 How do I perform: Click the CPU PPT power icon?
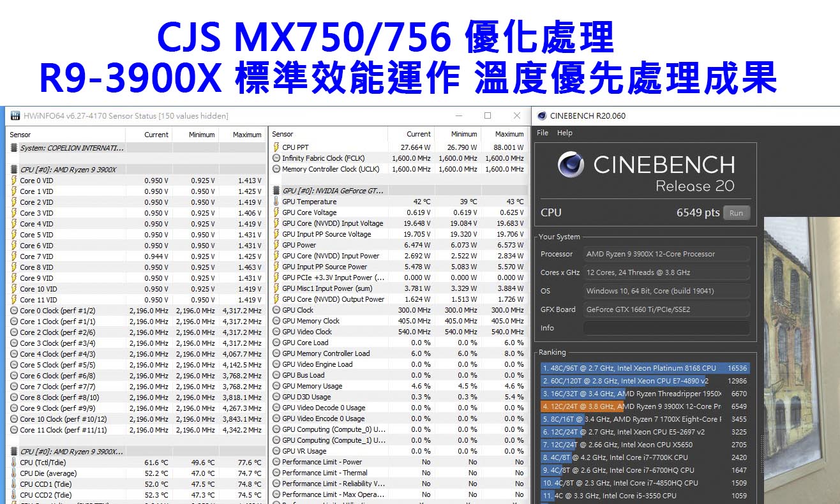click(x=276, y=147)
